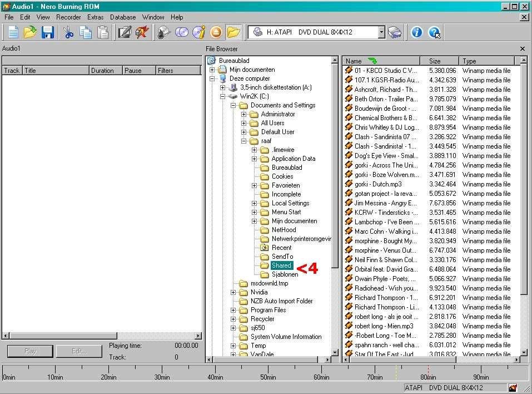
Task: Collapse the Win2K (C:) drive node
Action: click(x=222, y=96)
